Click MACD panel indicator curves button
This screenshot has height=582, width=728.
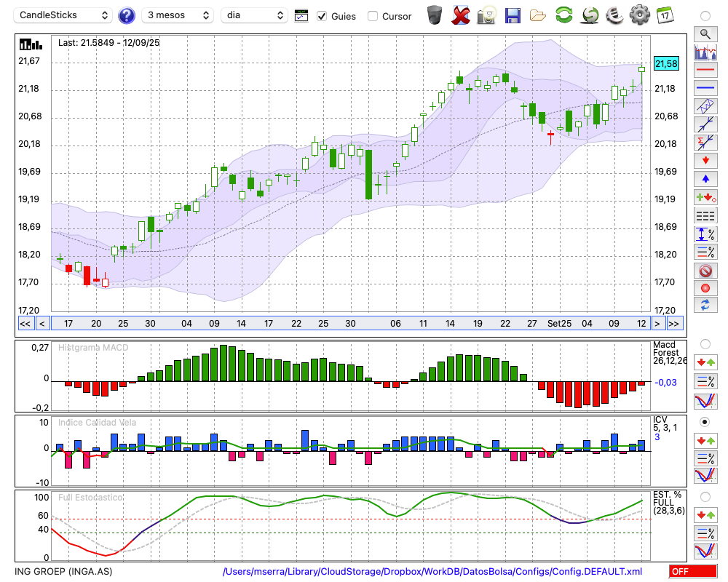click(705, 401)
